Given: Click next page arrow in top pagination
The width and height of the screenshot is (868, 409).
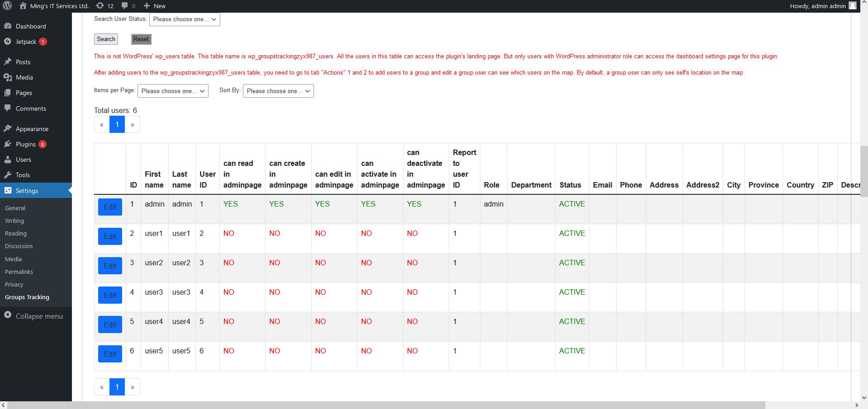Looking at the screenshot, I should click(x=132, y=125).
